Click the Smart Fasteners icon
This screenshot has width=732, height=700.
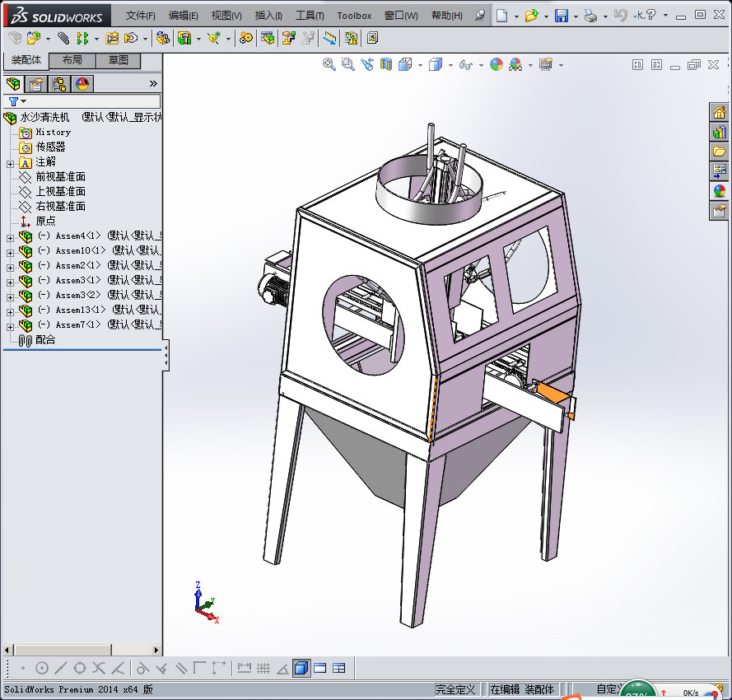[x=112, y=38]
